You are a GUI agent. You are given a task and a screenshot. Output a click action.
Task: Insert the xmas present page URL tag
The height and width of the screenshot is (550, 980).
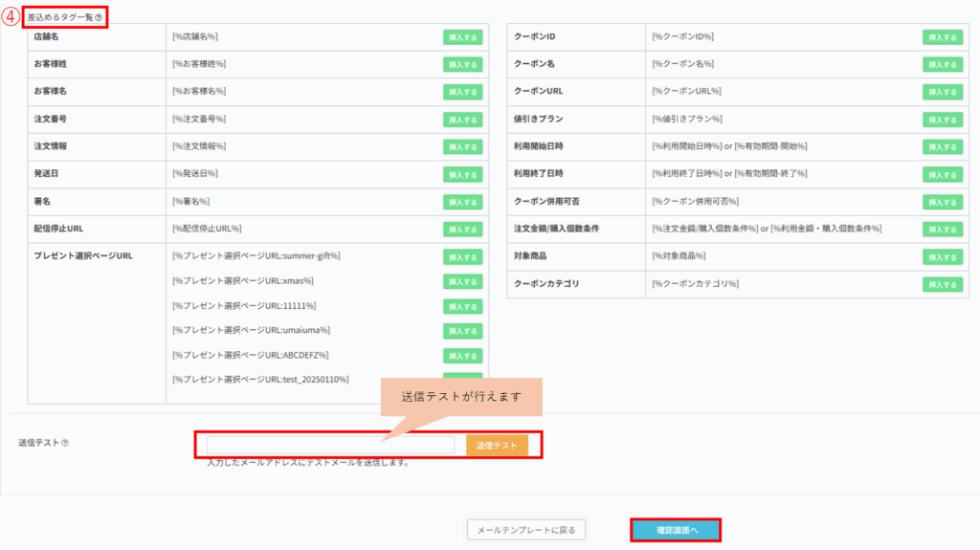coord(462,281)
